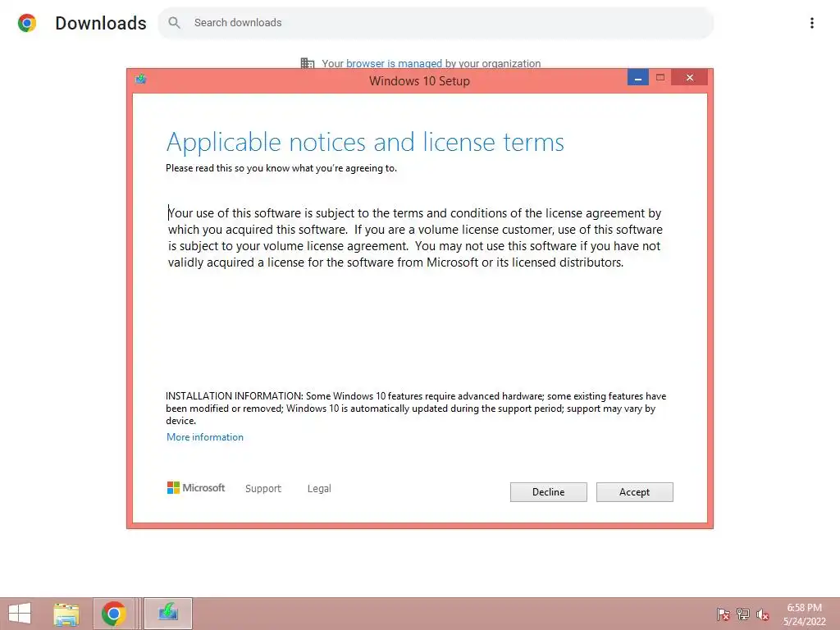This screenshot has width=840, height=630.
Task: Click the disabled maximize button of Setup
Action: [x=660, y=78]
